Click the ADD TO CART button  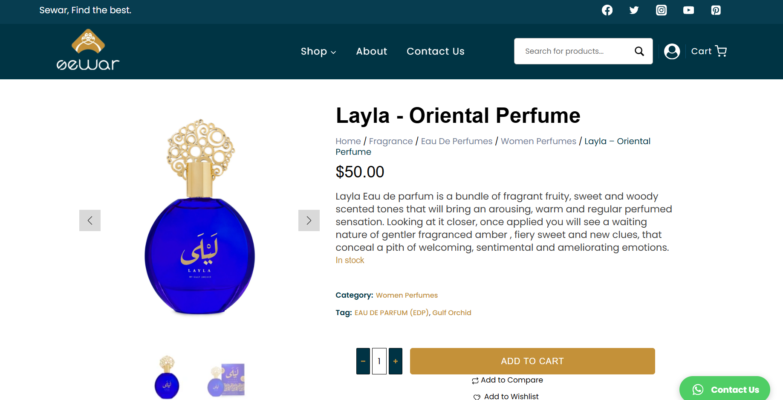pyautogui.click(x=532, y=361)
